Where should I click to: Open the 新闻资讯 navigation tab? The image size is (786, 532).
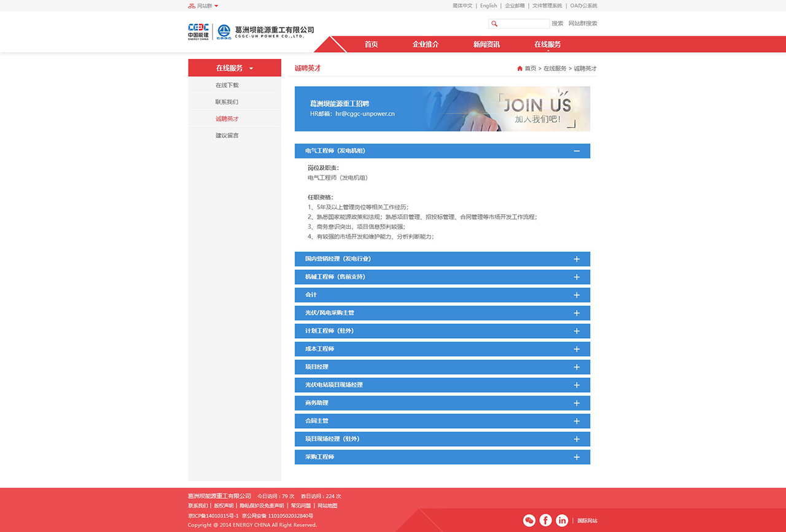[x=486, y=44]
